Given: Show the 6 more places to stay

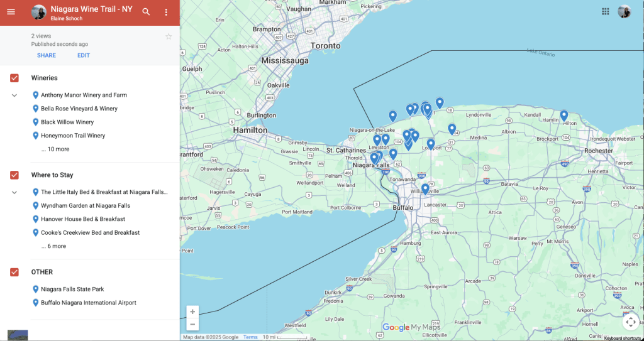Looking at the screenshot, I should (53, 246).
